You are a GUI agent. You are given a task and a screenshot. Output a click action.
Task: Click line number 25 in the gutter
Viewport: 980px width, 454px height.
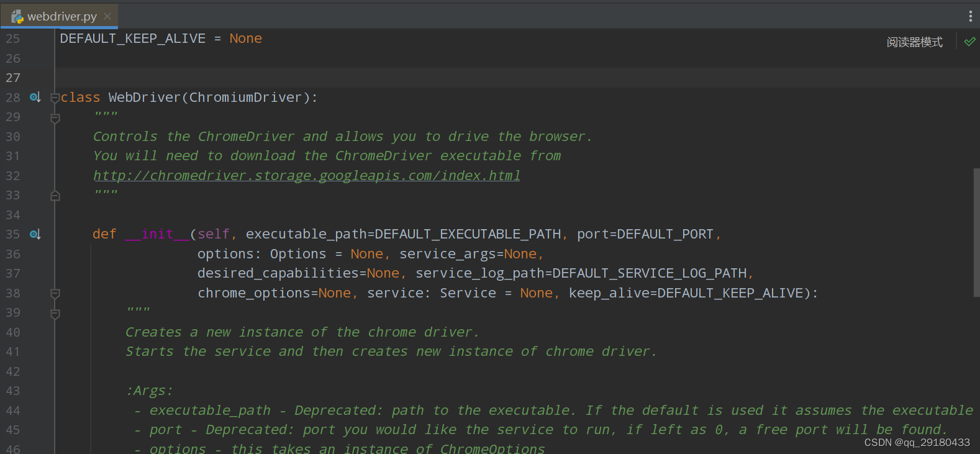click(x=13, y=39)
